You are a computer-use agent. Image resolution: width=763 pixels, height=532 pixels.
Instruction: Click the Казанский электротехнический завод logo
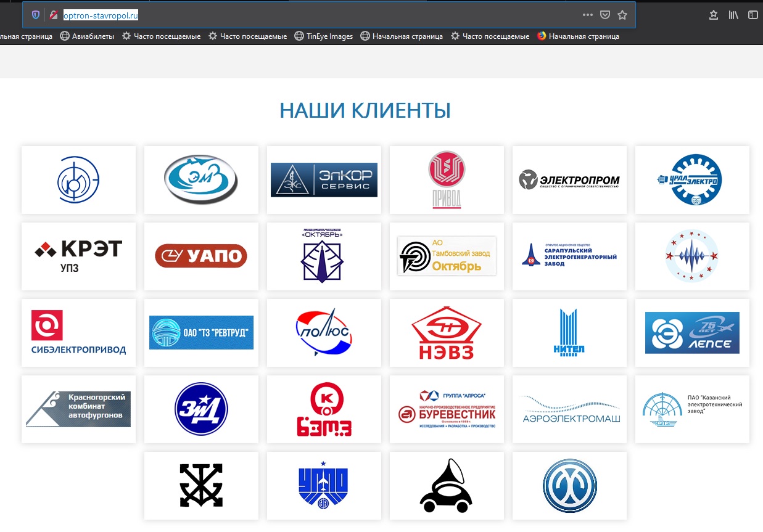[x=692, y=409]
